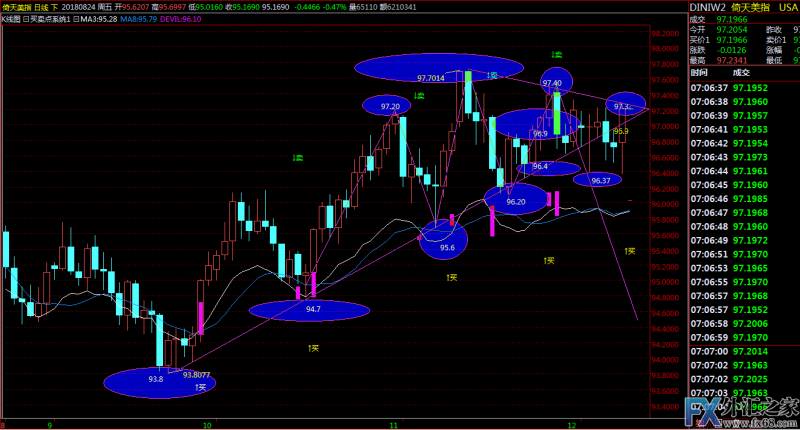Collapse the 买卖点系统1 indicator box

25,18
